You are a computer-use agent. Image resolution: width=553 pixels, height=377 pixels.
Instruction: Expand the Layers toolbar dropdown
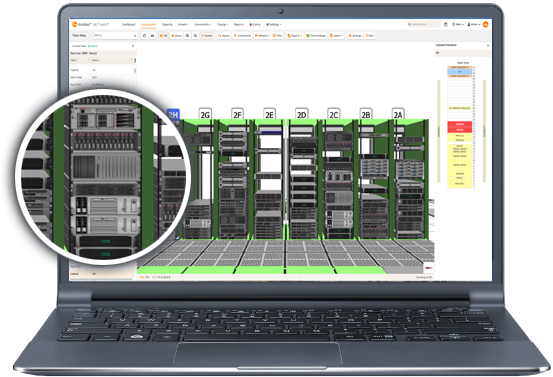pyautogui.click(x=336, y=36)
